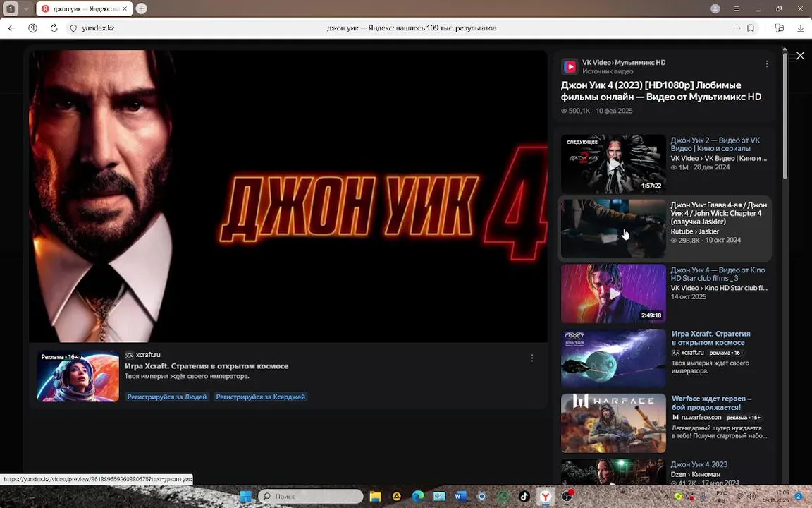The height and width of the screenshot is (508, 812).
Task: Open the OBS recorder icon on the taskbar
Action: [567, 497]
